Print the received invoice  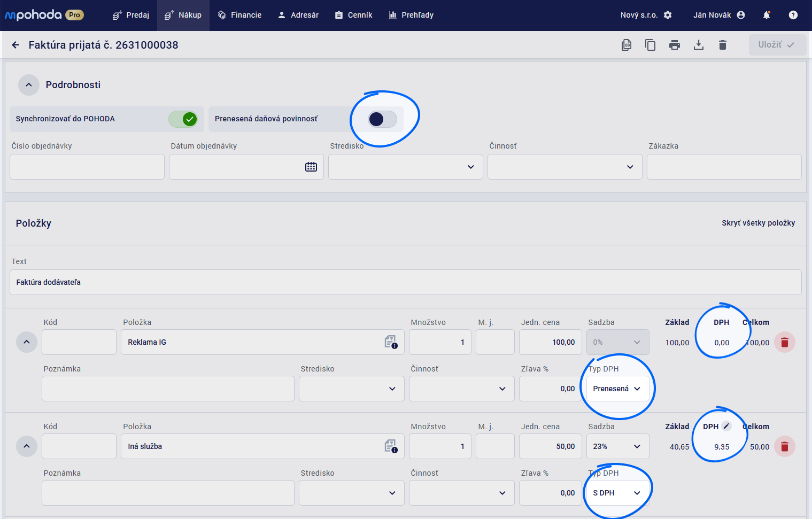tap(675, 45)
